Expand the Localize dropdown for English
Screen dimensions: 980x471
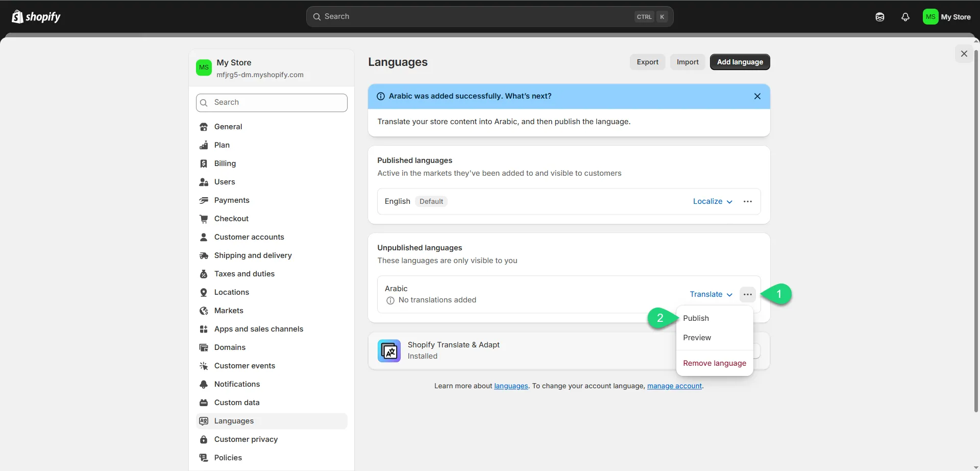coord(712,201)
